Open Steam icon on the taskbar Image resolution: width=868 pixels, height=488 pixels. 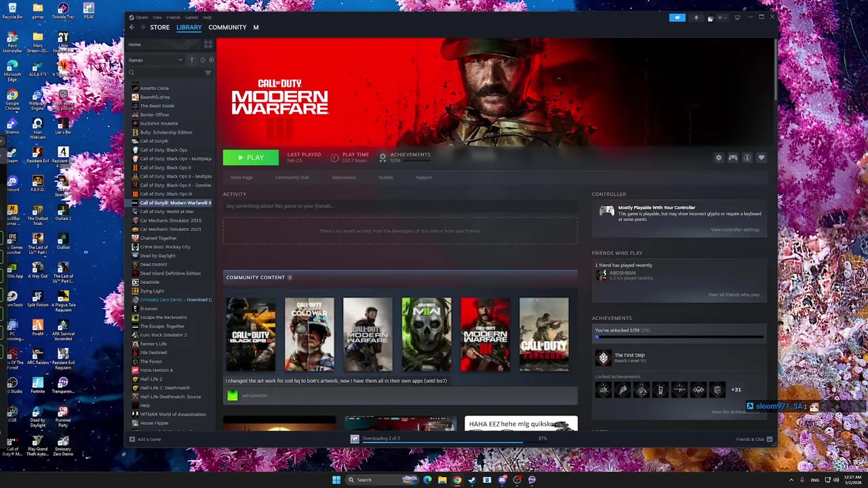pyautogui.click(x=472, y=480)
